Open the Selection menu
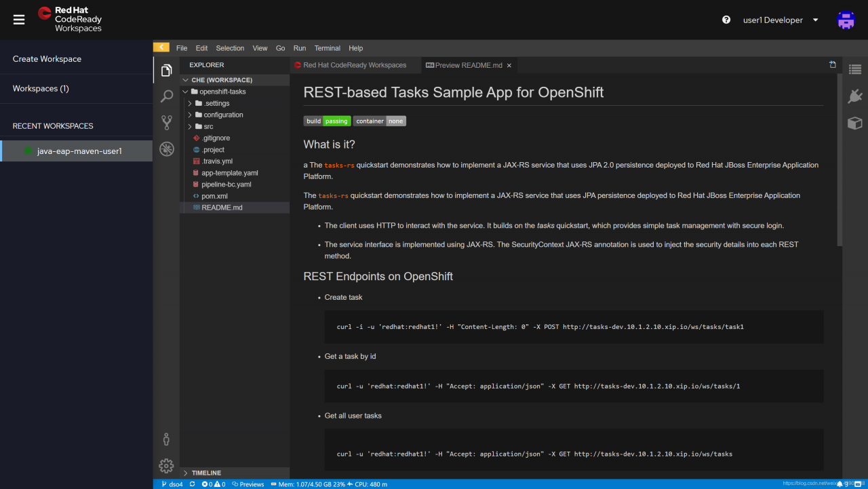Image resolution: width=868 pixels, height=489 pixels. tap(230, 48)
